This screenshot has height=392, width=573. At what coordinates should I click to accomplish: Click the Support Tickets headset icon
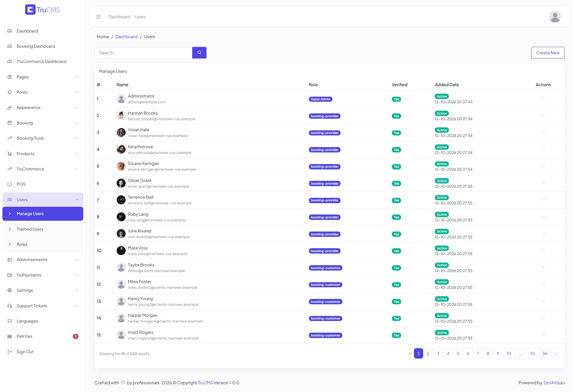10,306
